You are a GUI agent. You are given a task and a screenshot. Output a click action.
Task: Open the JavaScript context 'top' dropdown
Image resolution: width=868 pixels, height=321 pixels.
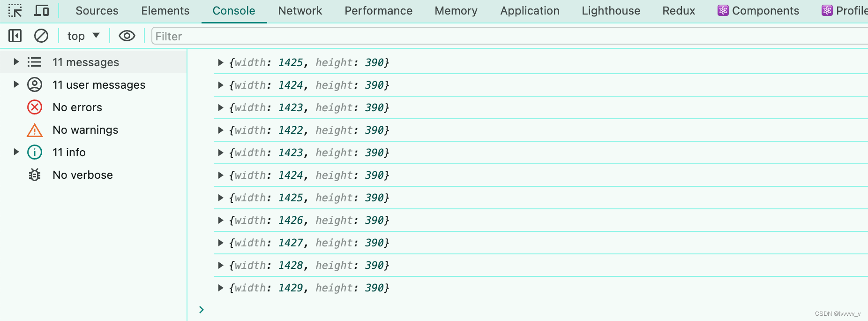pyautogui.click(x=83, y=36)
